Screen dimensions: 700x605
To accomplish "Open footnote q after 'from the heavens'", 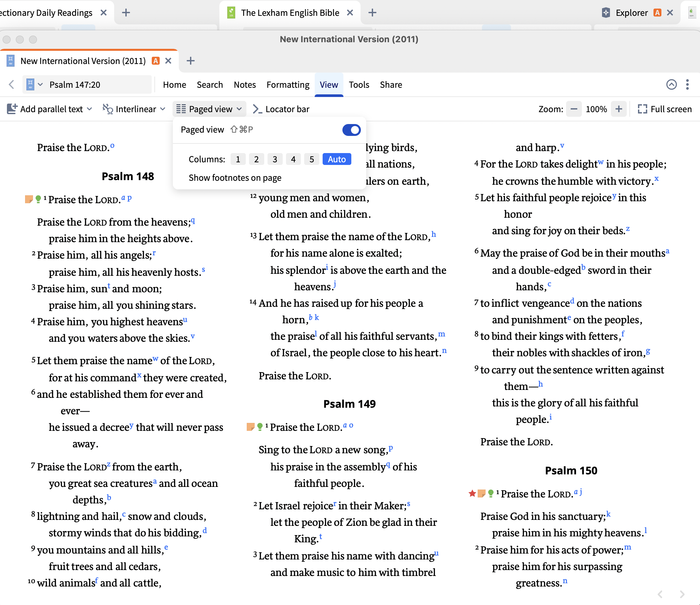I will point(193,221).
